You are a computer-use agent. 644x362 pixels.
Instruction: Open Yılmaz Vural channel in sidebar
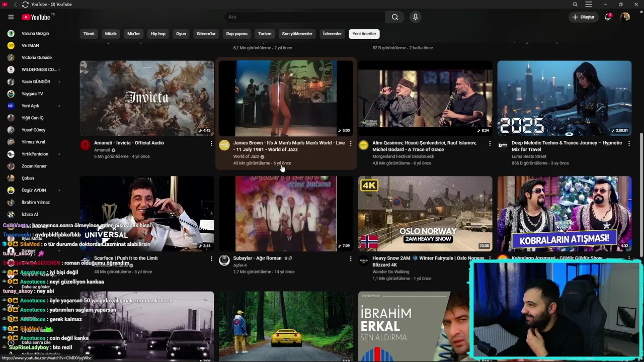click(x=33, y=142)
